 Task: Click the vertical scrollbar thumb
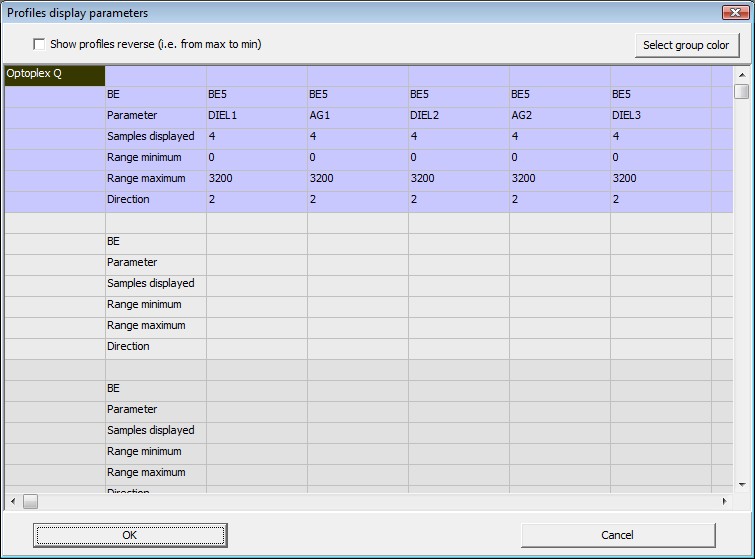point(741,92)
